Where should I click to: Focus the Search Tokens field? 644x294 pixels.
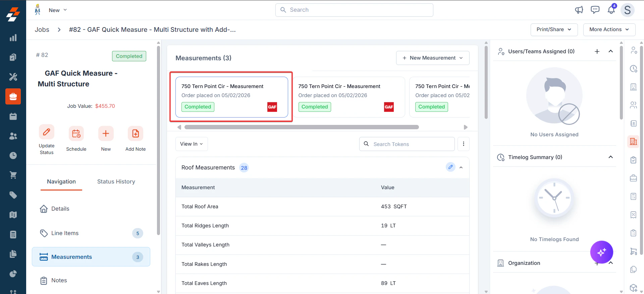(407, 144)
